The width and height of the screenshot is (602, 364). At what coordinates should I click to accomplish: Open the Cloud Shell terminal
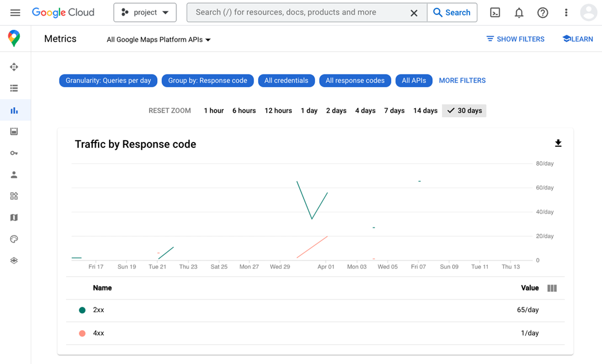495,12
